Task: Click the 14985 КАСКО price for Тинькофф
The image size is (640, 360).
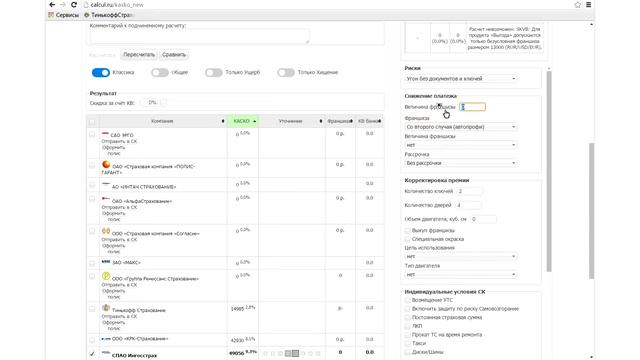Action: (x=238, y=309)
